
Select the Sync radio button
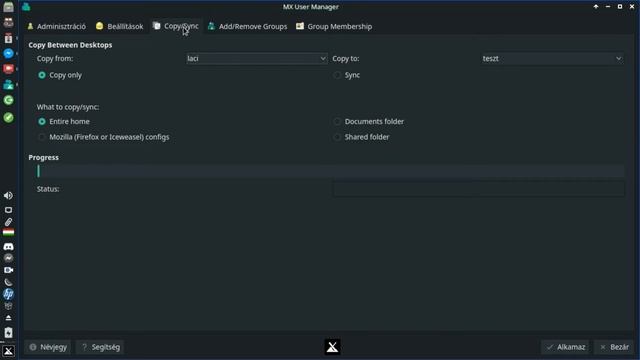[x=347, y=75]
